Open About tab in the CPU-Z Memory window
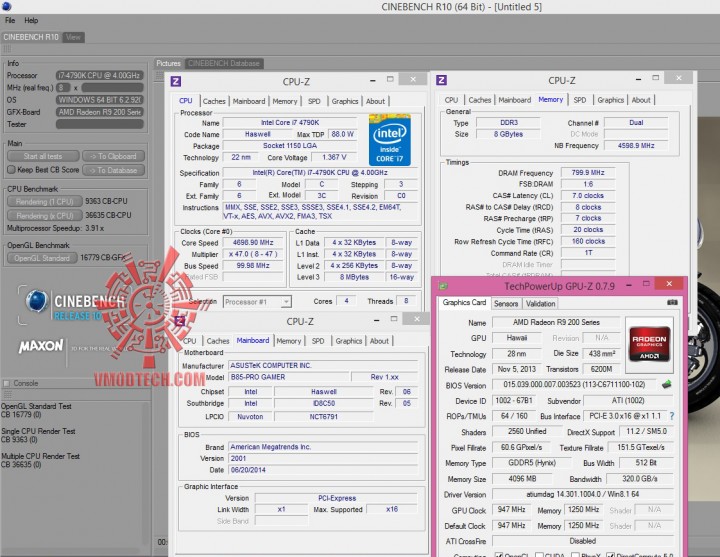Viewport: 720px width, 557px height. pyautogui.click(x=641, y=100)
